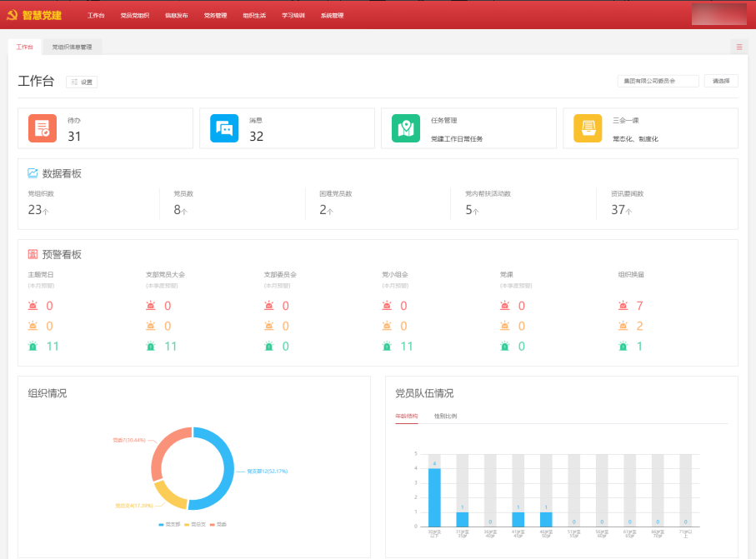The width and height of the screenshot is (756, 559).
Task: Click the 预警看板 panel icon
Action: click(33, 254)
